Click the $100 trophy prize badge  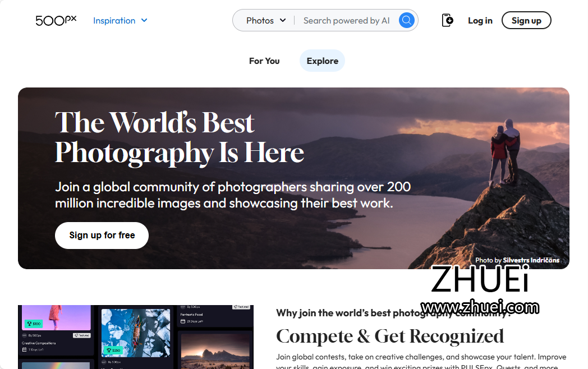pyautogui.click(x=34, y=323)
